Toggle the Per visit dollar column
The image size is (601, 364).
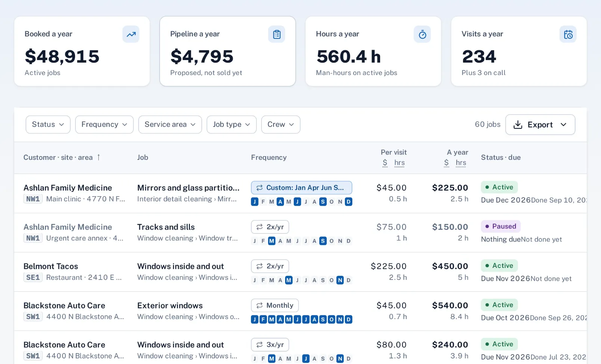pyautogui.click(x=385, y=163)
